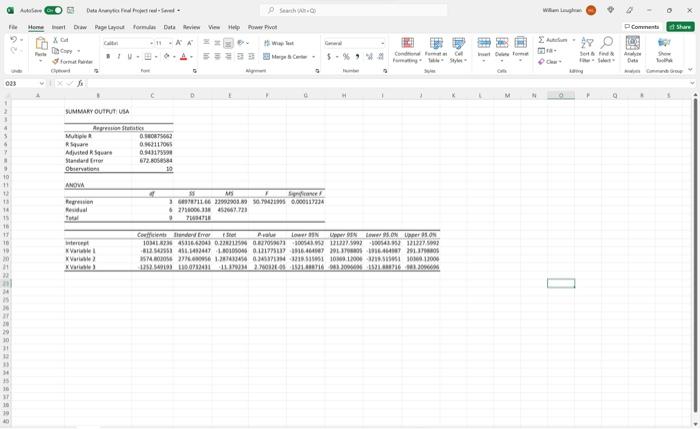Click Merge & Center
The width and height of the screenshot is (700, 429).
coord(285,57)
